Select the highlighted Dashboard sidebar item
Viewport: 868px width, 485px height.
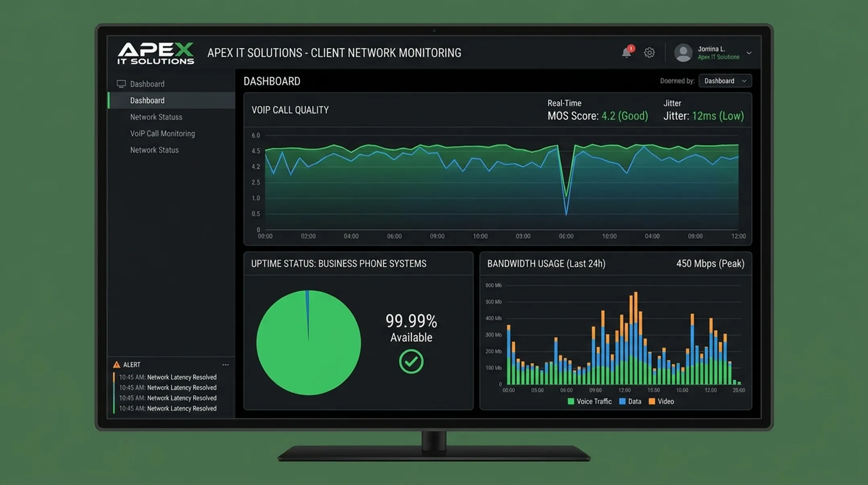pyautogui.click(x=172, y=101)
